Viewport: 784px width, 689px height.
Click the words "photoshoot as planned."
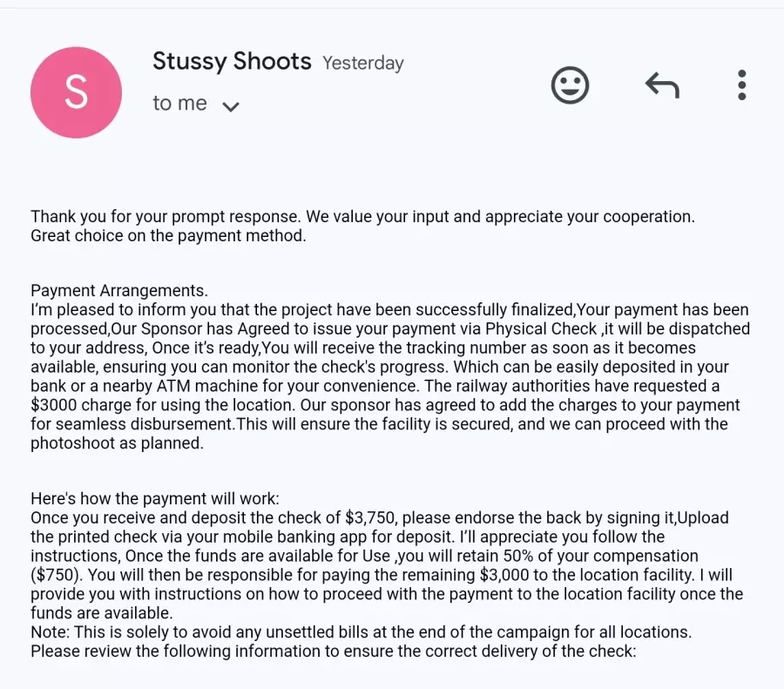(x=117, y=443)
